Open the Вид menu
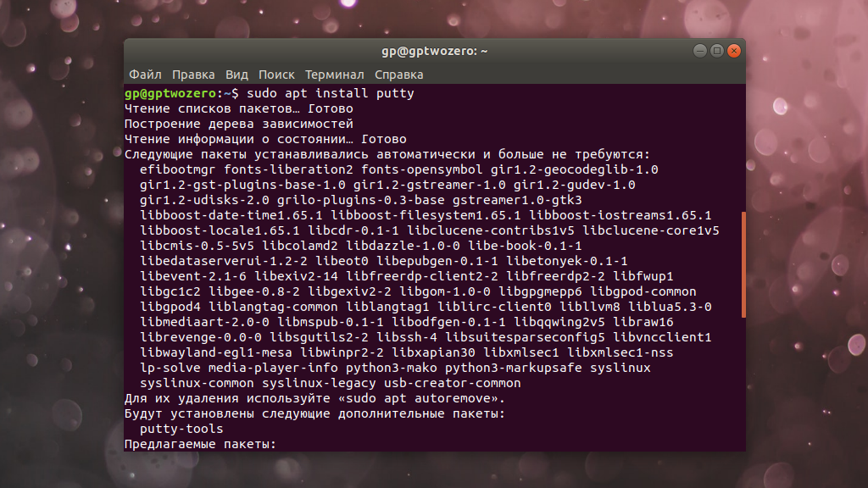This screenshot has height=488, width=868. click(236, 75)
